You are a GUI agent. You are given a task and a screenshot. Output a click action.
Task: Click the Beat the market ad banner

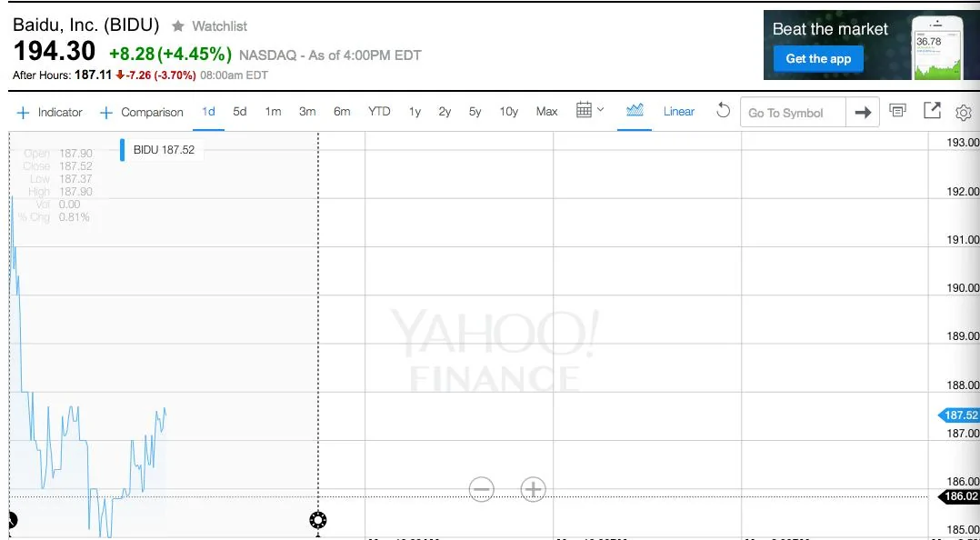click(871, 45)
